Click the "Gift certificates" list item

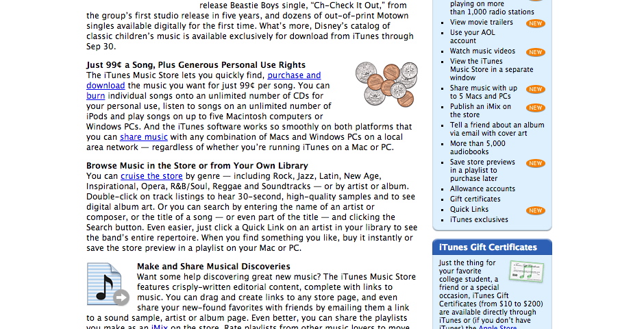(475, 199)
